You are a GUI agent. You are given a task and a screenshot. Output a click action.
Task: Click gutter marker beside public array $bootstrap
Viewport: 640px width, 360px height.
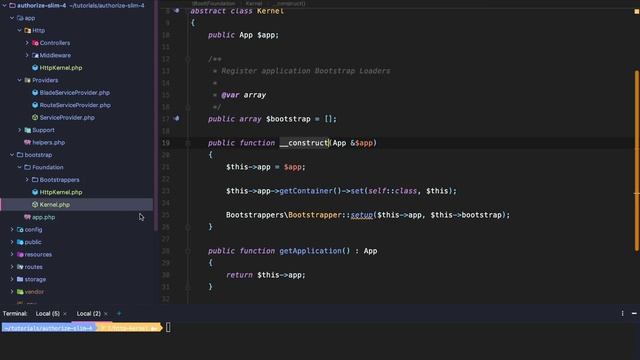pos(177,118)
